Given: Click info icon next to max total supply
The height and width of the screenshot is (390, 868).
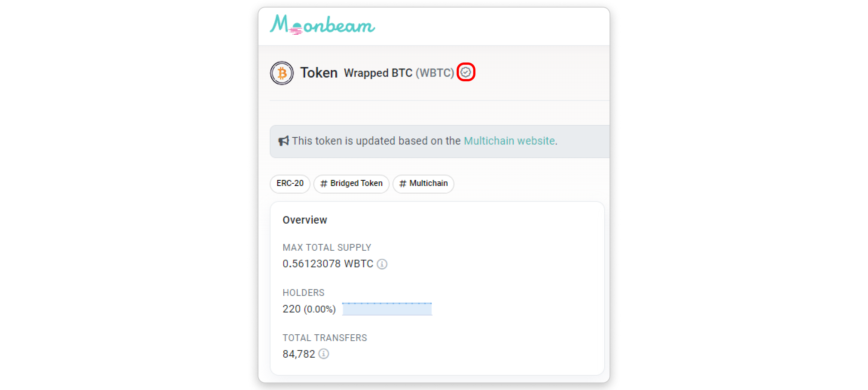Looking at the screenshot, I should click(x=382, y=264).
